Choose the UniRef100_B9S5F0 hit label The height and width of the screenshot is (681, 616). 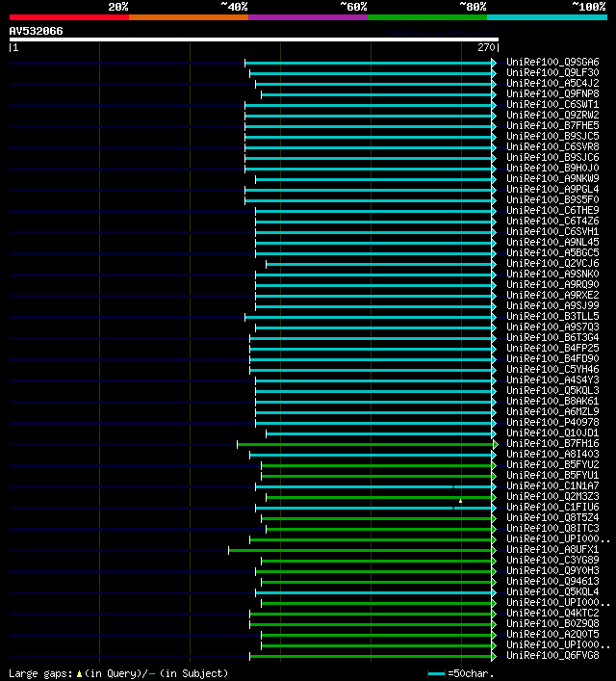click(552, 199)
